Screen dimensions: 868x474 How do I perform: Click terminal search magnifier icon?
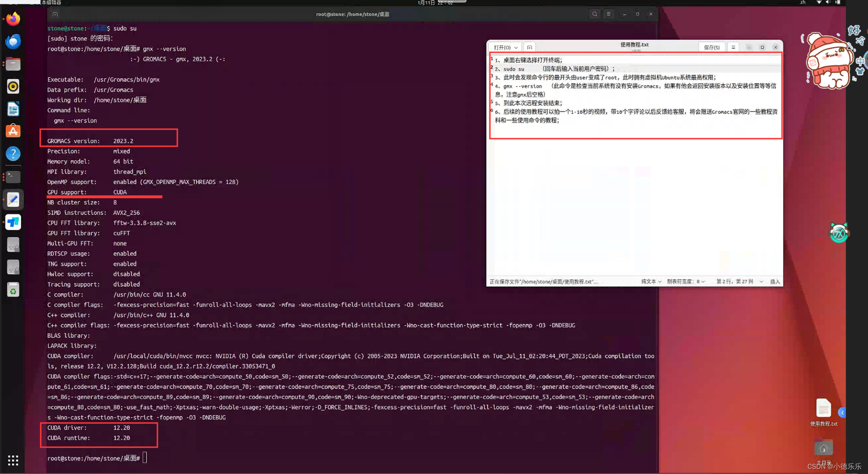[594, 14]
